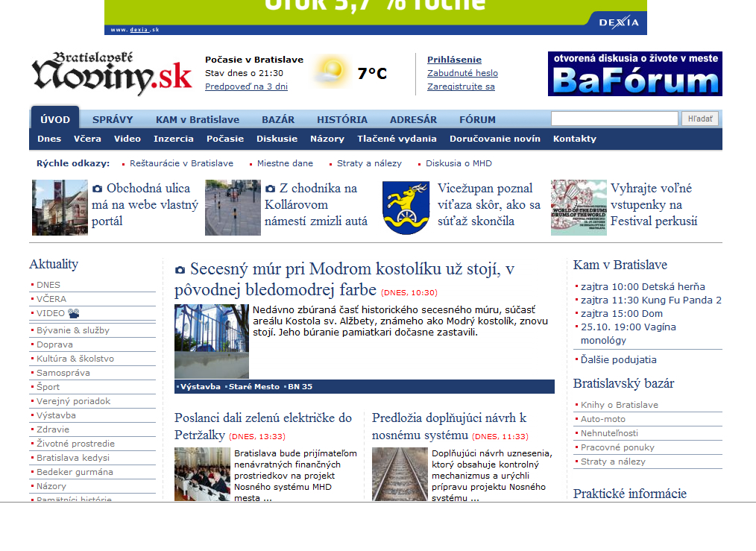Open Samospráva category in sidebar
This screenshot has height=551, width=756.
point(63,373)
